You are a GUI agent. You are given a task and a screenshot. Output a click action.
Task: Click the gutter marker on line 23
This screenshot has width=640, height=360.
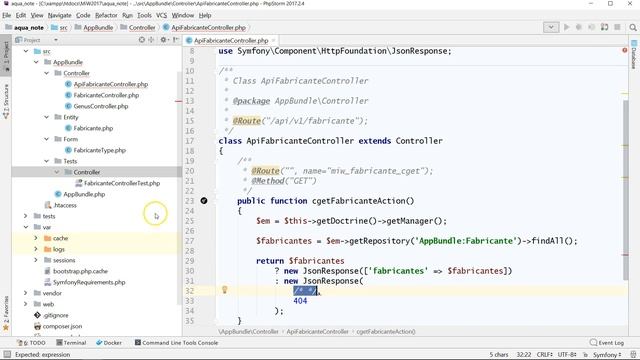204,200
